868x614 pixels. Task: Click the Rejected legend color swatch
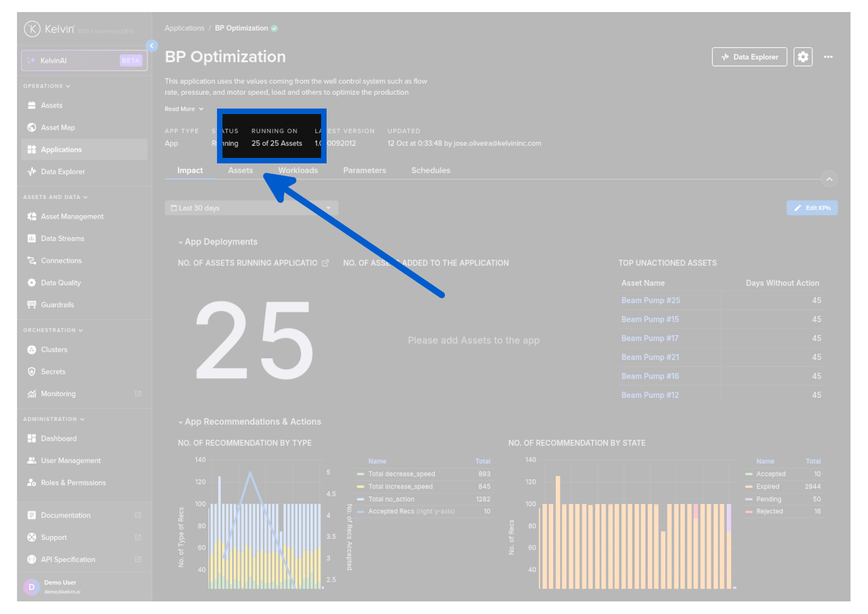pos(749,511)
